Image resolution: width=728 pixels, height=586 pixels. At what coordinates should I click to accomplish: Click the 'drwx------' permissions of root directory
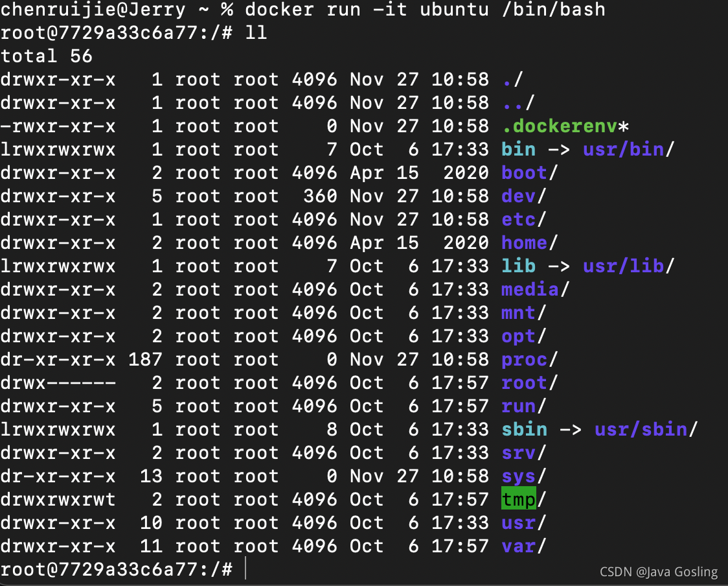[58, 383]
